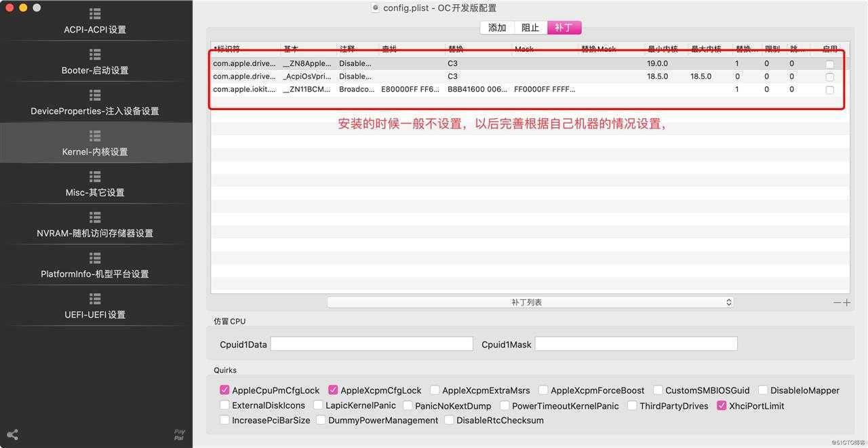The width and height of the screenshot is (868, 448).
Task: Enable PanicNoKextDump quirk
Action: 408,405
